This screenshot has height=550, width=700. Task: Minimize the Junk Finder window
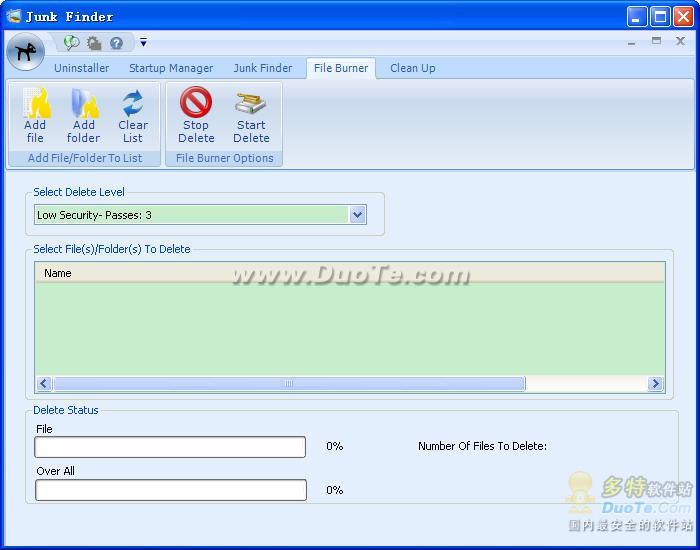click(637, 17)
